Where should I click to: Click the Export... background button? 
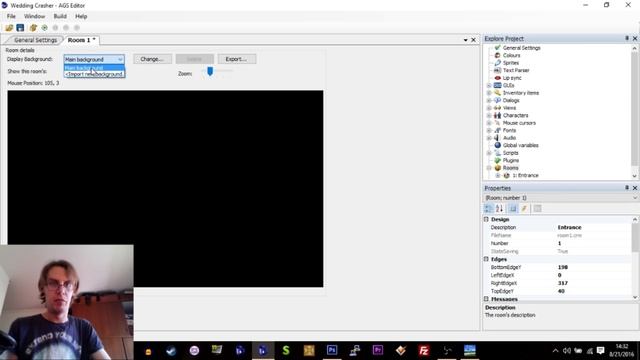click(x=237, y=59)
